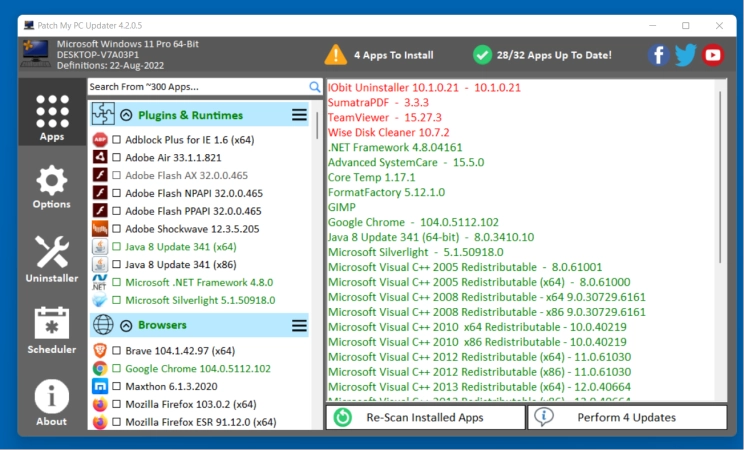The height and width of the screenshot is (450, 744).
Task: Select the SumatraPDF - 3.3.3 entry
Action: click(x=378, y=103)
